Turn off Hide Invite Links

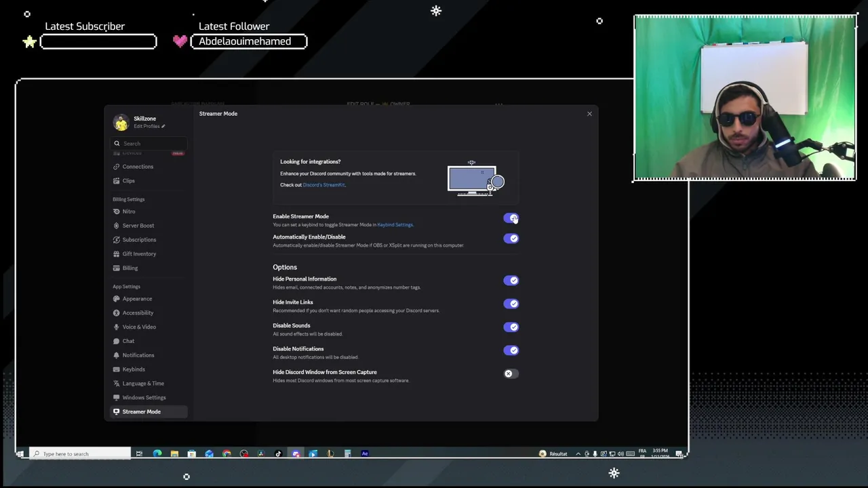pos(511,304)
